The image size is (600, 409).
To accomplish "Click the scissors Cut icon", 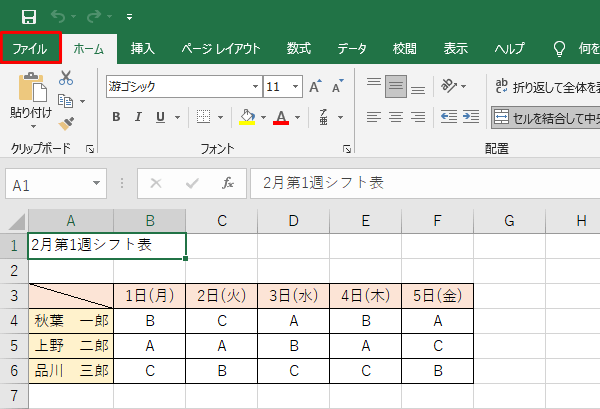I will pos(66,78).
